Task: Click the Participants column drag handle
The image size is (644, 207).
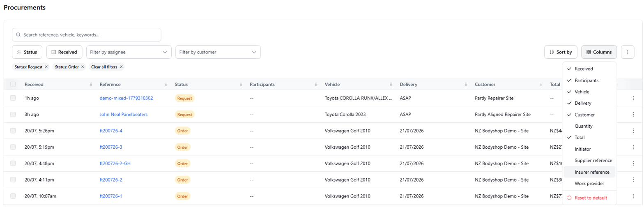Action: 316,85
